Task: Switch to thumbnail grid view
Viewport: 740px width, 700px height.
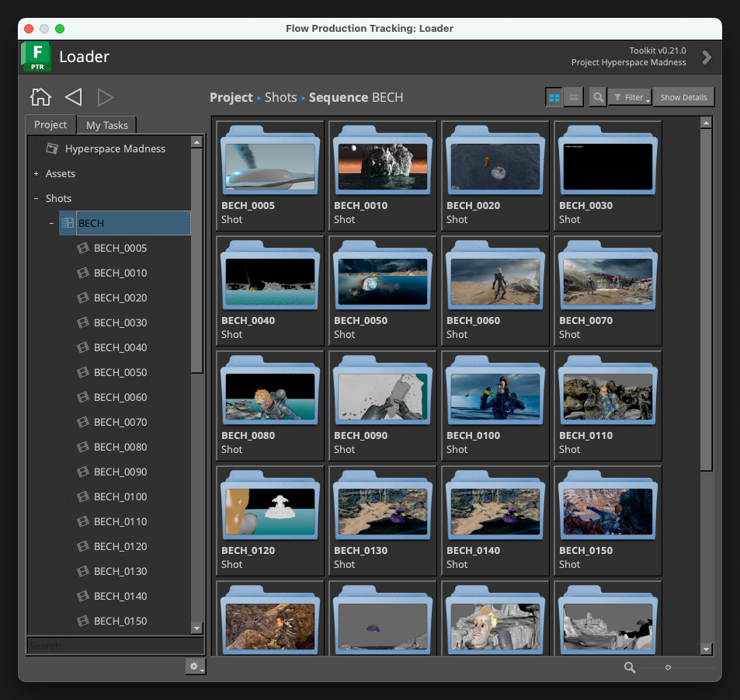Action: (554, 97)
